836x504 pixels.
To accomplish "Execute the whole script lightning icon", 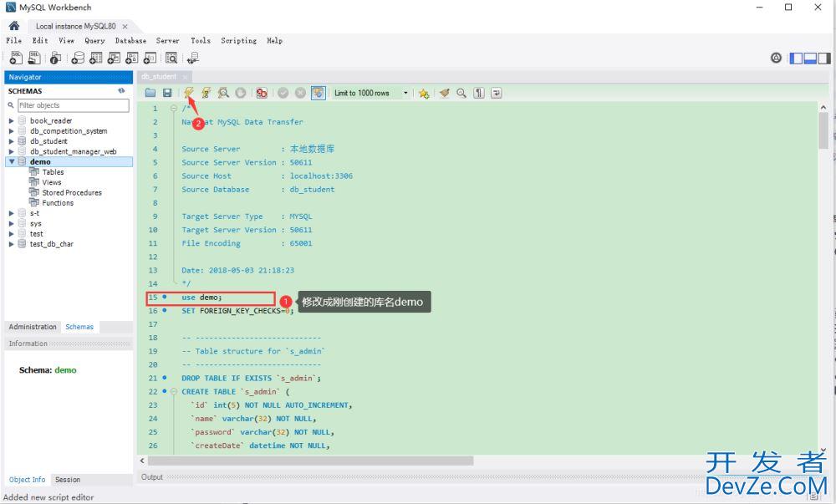I will pyautogui.click(x=189, y=94).
